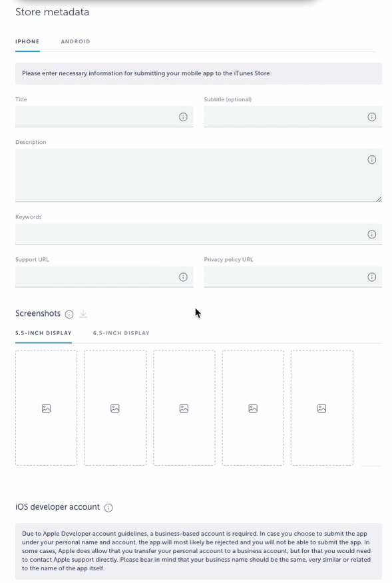Viewport: 392px width, 583px height.
Task: Click the Description textarea resize handle
Action: (x=379, y=199)
